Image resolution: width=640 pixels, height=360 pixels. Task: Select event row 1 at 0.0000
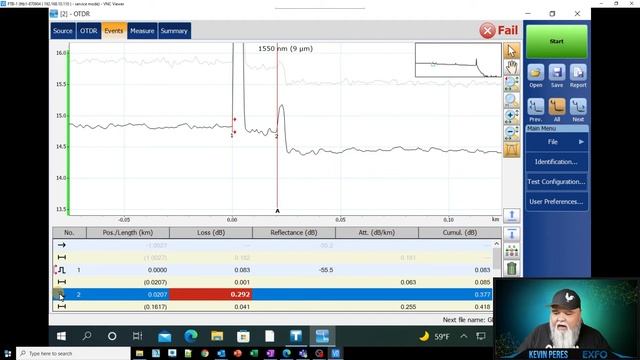point(272,270)
